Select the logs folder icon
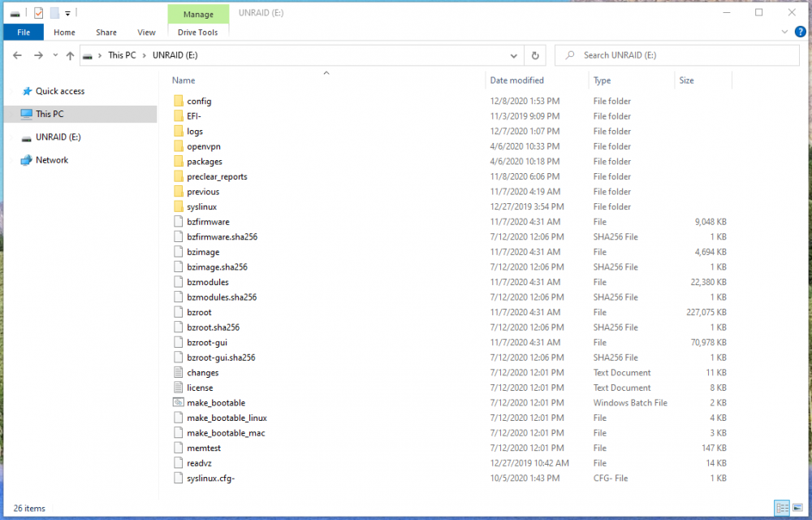 coord(179,131)
